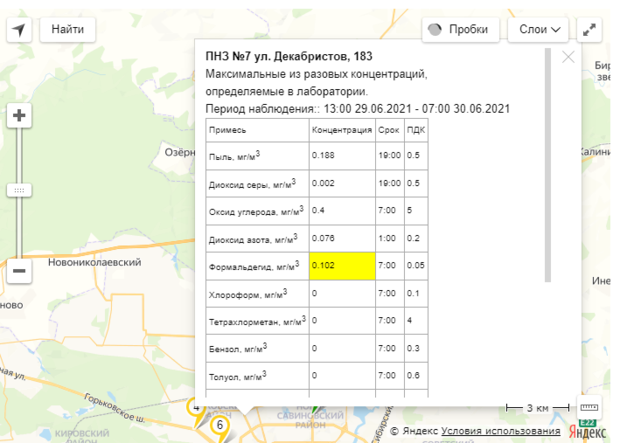Select the ruler distance measurement tool
Viewport: 620px width, 443px height.
click(x=588, y=408)
